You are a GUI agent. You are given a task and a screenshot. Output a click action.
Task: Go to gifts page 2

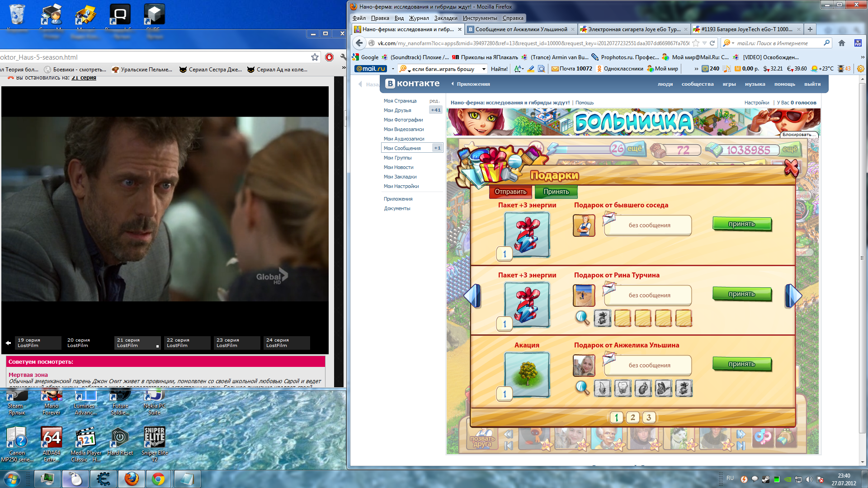[633, 418]
